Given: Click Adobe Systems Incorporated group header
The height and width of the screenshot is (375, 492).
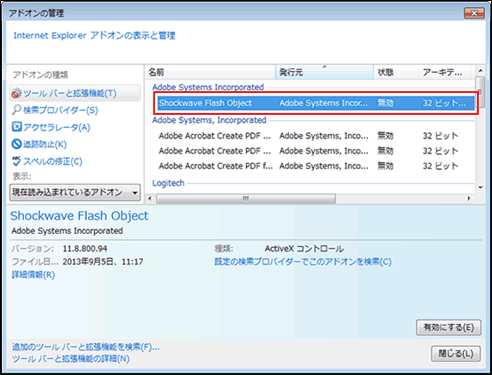Looking at the screenshot, I should pos(208,87).
